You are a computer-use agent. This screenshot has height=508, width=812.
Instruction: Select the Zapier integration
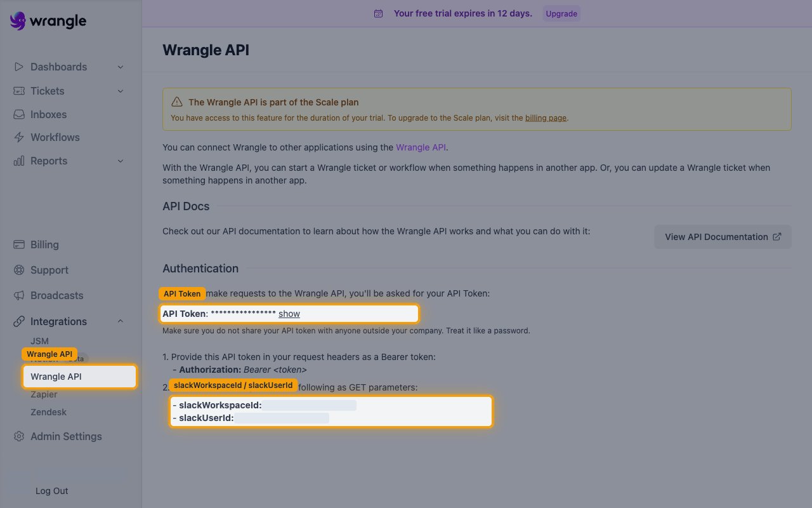click(44, 394)
